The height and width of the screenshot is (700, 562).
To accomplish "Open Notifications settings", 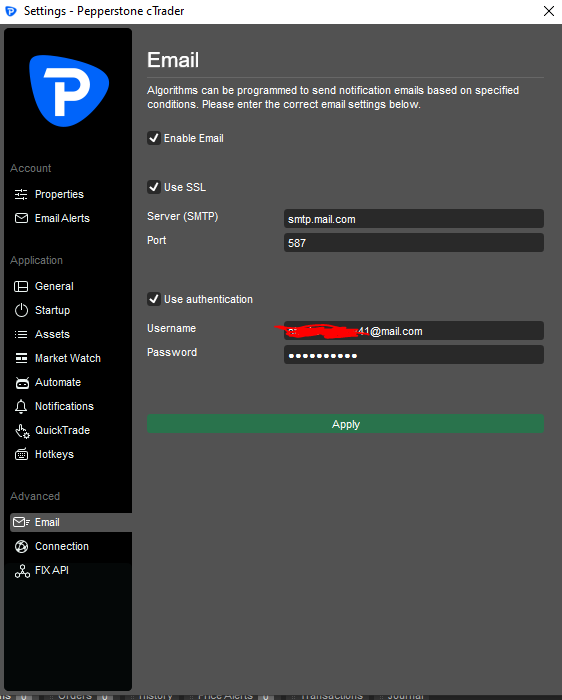I will (x=64, y=406).
